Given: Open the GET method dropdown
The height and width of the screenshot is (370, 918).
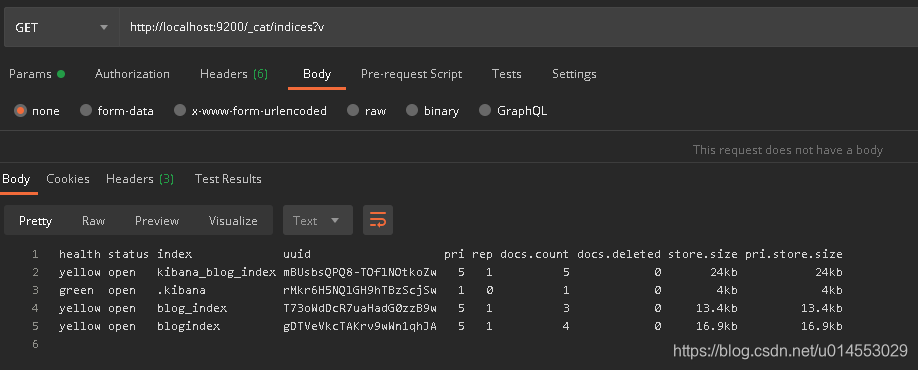Looking at the screenshot, I should [x=61, y=27].
